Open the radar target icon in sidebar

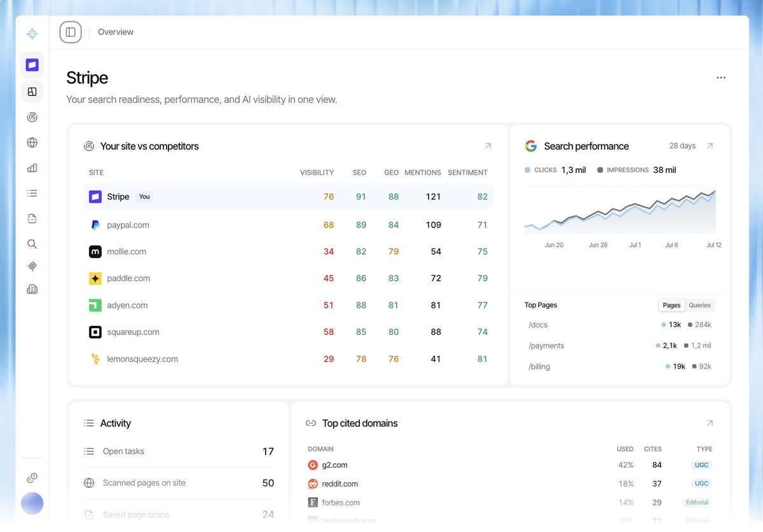point(32,117)
